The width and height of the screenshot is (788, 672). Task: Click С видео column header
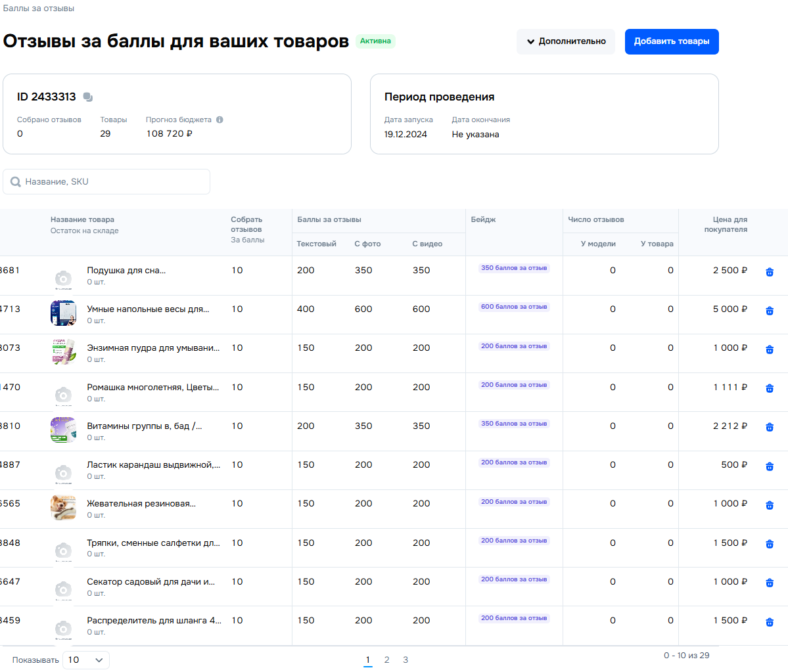427,244
